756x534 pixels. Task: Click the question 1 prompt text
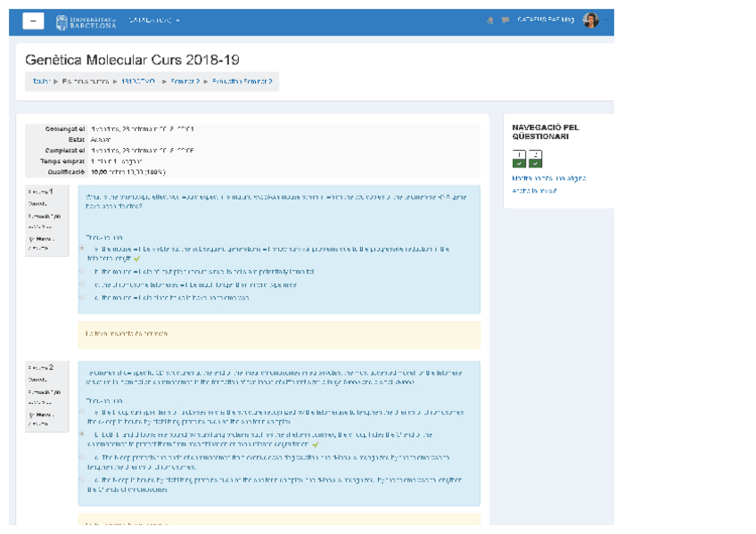click(275, 201)
